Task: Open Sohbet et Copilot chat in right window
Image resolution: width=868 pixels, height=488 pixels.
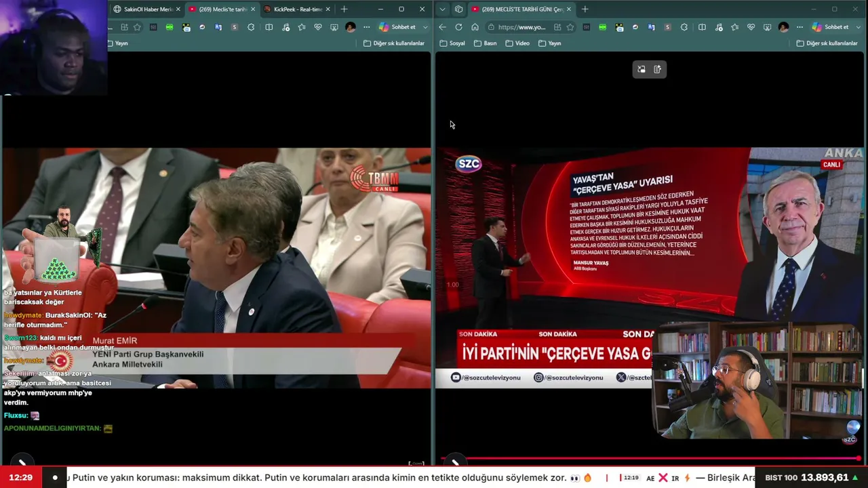Action: [831, 27]
